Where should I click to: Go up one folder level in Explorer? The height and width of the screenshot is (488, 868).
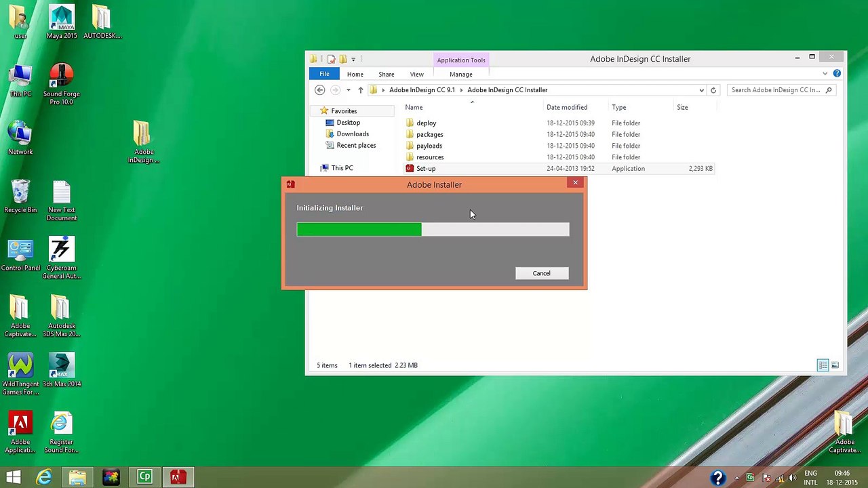(x=360, y=90)
